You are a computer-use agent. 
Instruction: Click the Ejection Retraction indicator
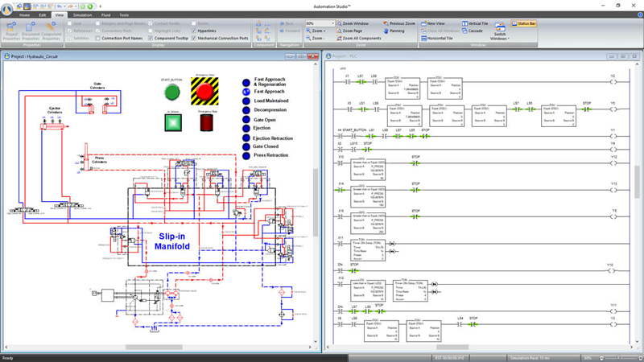tap(246, 138)
